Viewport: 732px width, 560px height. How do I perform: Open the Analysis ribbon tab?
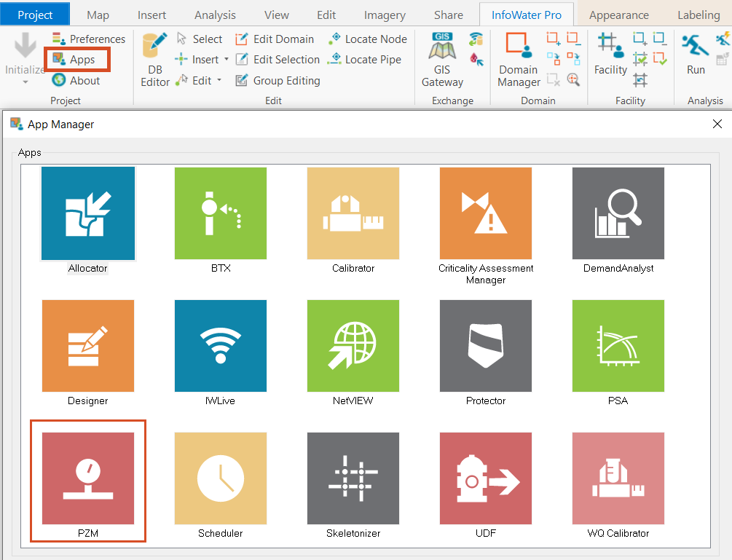coord(215,15)
